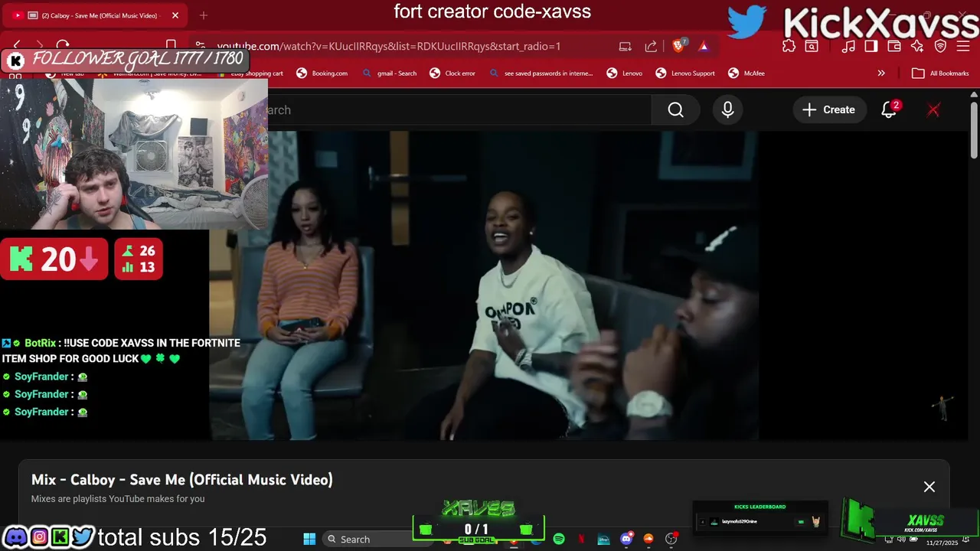Open the McAfee bookmark
The image size is (980, 551).
coord(746,73)
